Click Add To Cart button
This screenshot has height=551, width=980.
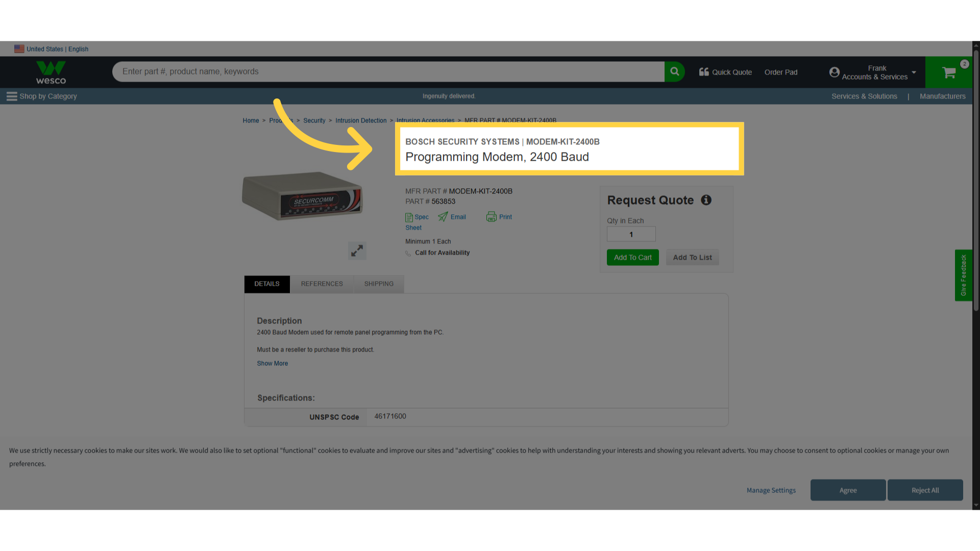click(632, 258)
